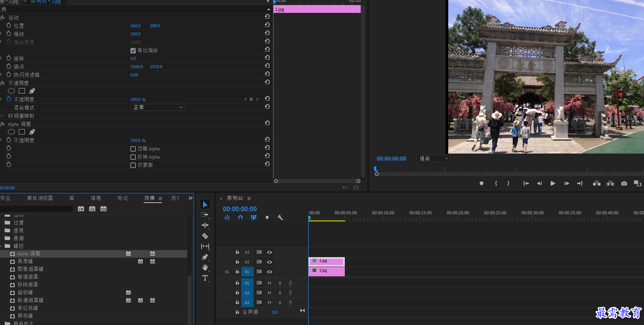Solo audio track A2
The width and height of the screenshot is (644, 325).
280,293
